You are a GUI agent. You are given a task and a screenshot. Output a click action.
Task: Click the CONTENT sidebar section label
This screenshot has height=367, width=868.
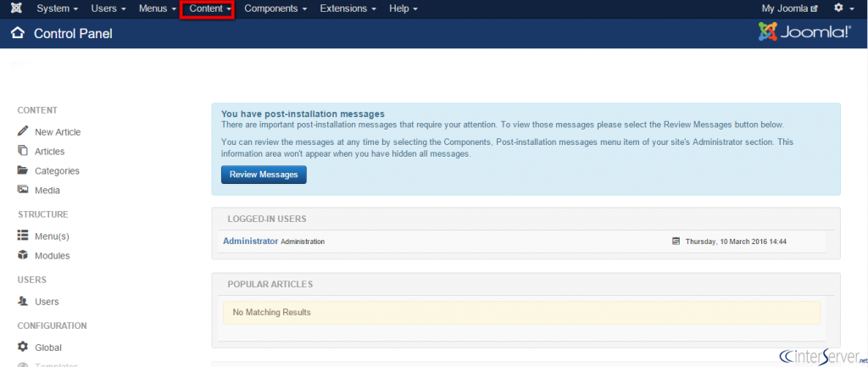click(37, 110)
